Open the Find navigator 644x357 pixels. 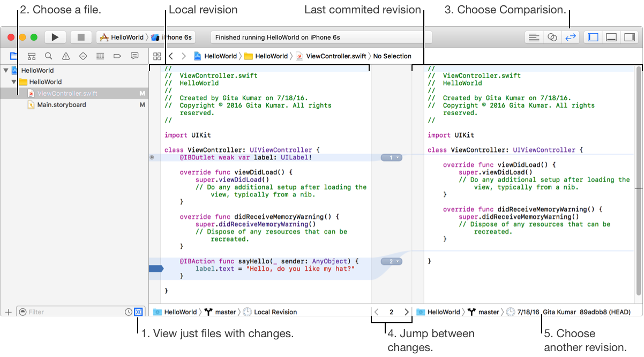click(49, 56)
